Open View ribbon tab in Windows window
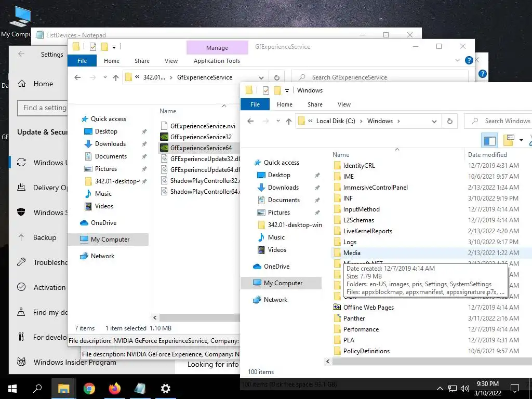This screenshot has height=399, width=532. tap(344, 104)
